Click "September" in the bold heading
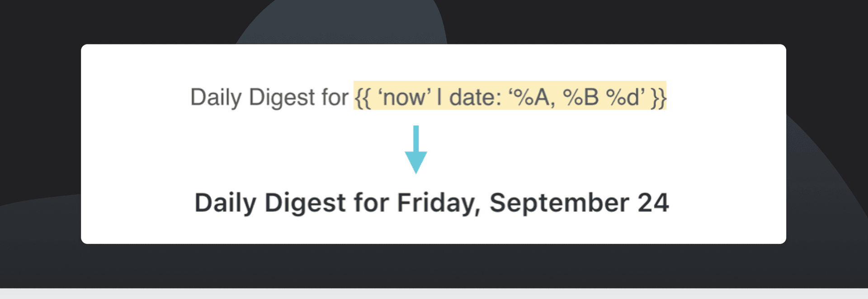This screenshot has width=868, height=299. (559, 203)
